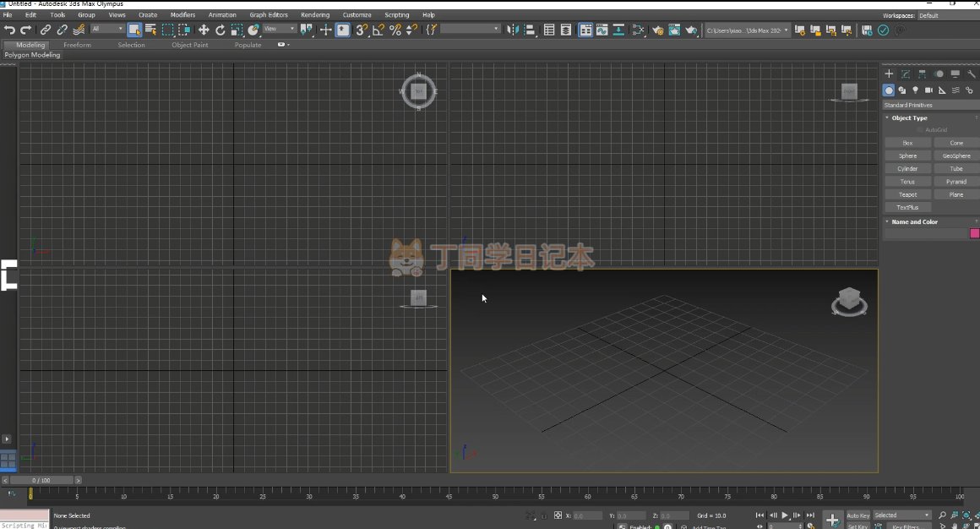This screenshot has height=529, width=980.
Task: Open the Modify panel tab
Action: click(905, 74)
